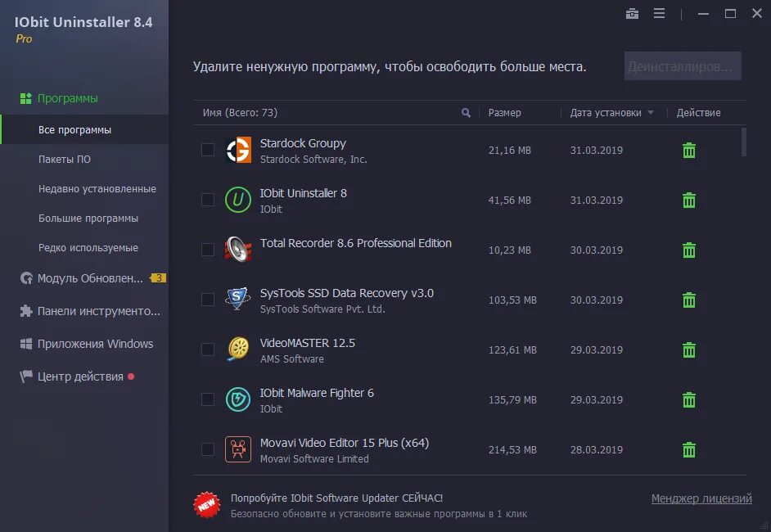Viewport: 771px width, 532px height.
Task: Click the Stardock Groupy app icon
Action: (x=238, y=150)
